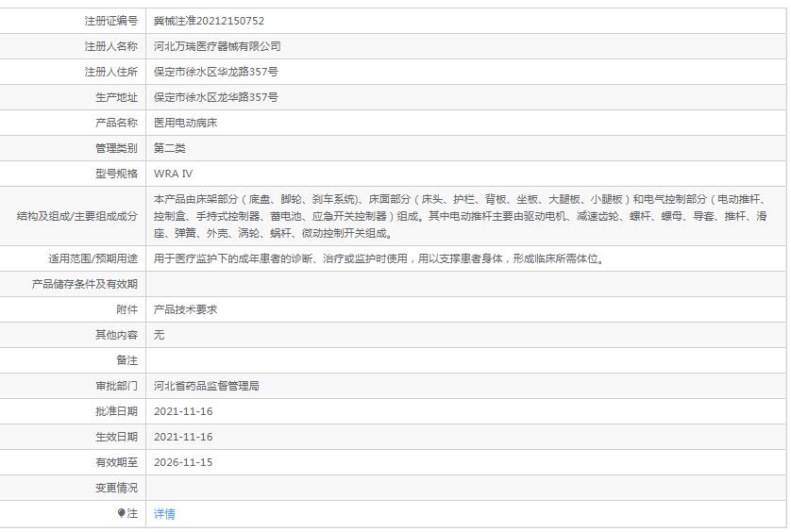Screen dimensions: 791x532
Task: Click the 其他内容 label
Action: [116, 335]
